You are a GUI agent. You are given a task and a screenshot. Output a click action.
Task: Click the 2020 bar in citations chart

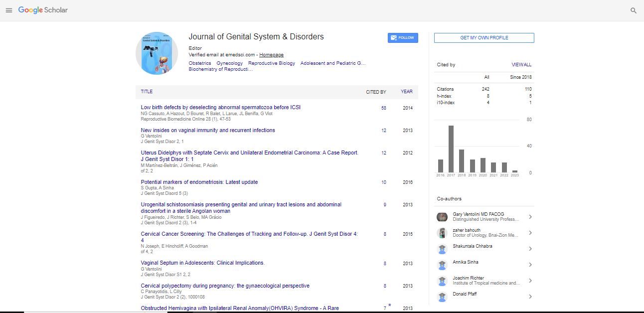483,165
